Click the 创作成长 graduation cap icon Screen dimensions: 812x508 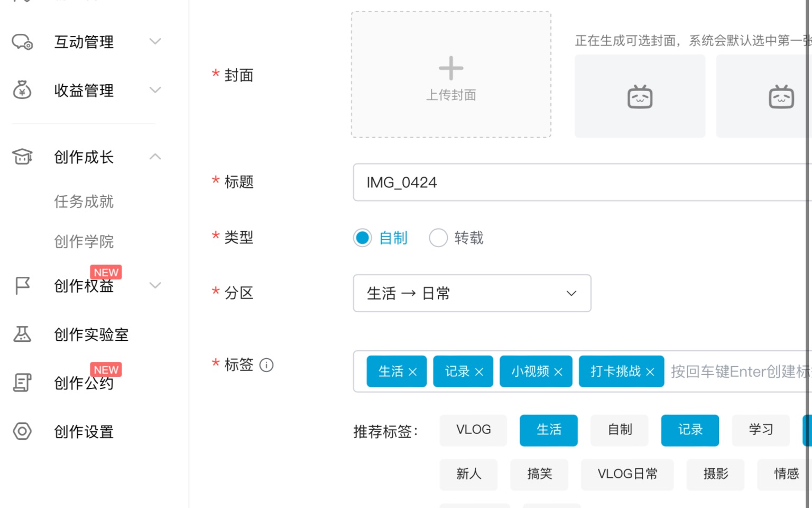pyautogui.click(x=22, y=157)
